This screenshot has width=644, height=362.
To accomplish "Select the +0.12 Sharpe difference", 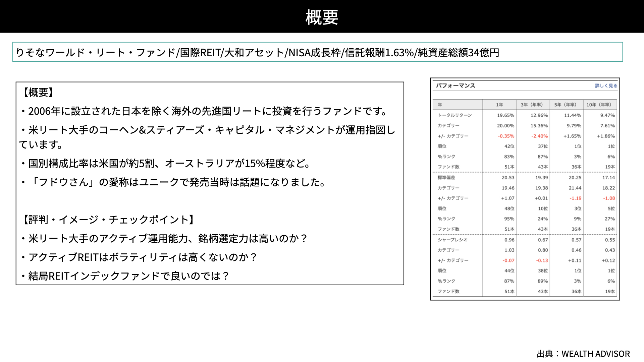I will point(608,261).
